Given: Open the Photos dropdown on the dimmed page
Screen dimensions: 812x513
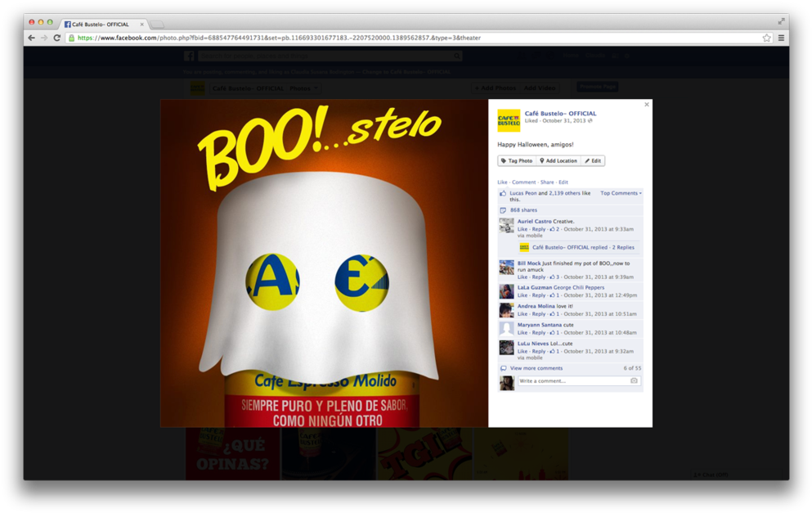Looking at the screenshot, I should (x=303, y=88).
